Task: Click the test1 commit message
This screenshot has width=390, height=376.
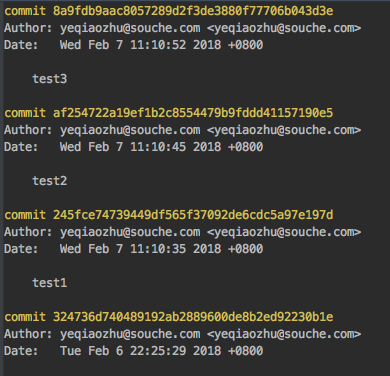Action: tap(50, 283)
